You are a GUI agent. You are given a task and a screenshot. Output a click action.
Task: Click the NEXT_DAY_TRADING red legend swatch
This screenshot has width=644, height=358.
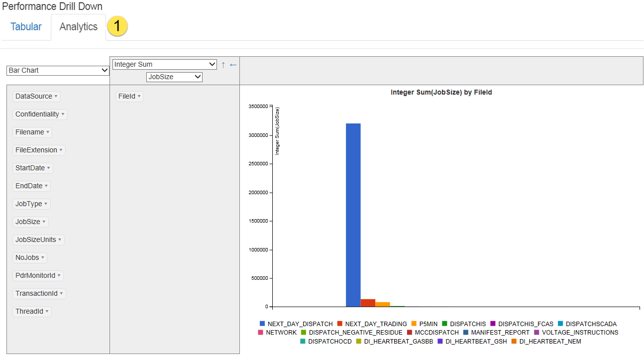pos(340,324)
